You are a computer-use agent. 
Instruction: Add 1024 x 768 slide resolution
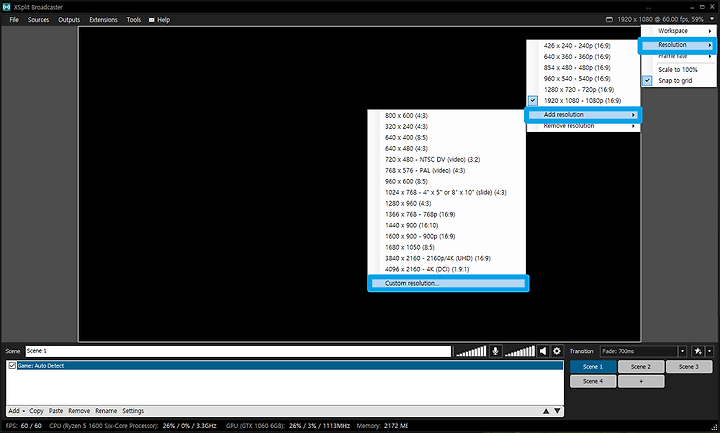[x=447, y=192]
